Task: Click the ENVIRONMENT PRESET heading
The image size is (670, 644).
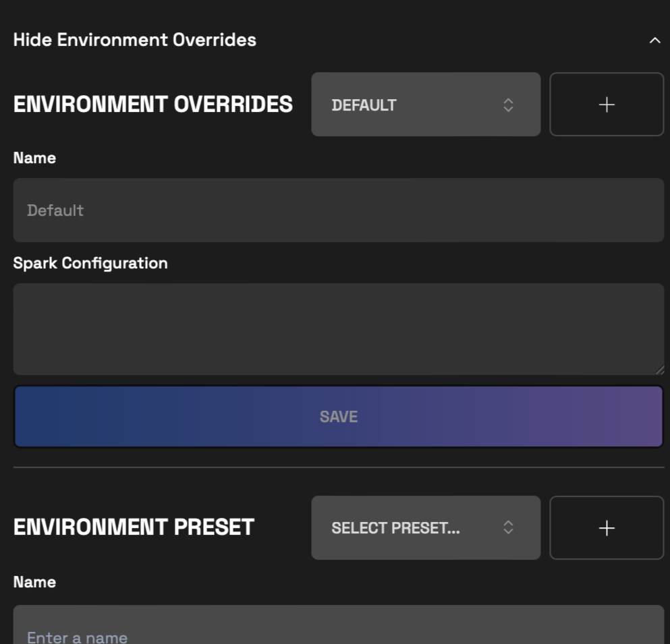Action: pos(133,527)
